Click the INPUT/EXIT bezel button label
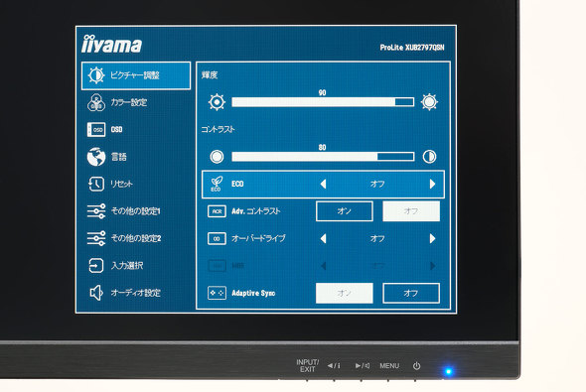Image resolution: width=586 pixels, height=392 pixels. click(x=307, y=366)
